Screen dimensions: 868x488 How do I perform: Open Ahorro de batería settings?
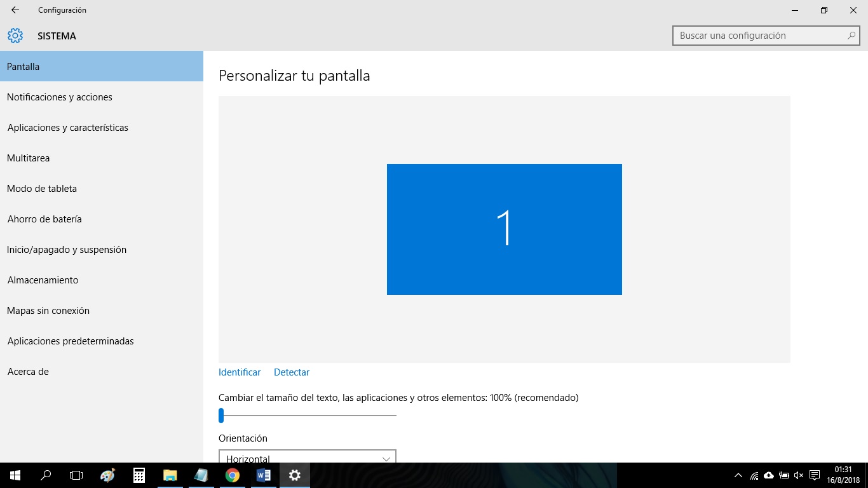pos(102,219)
